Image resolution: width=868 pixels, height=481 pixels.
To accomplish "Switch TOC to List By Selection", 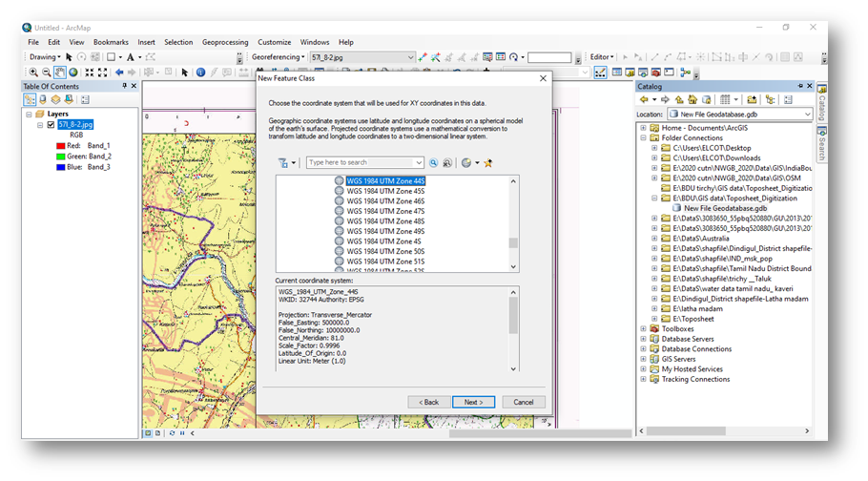I will point(69,100).
